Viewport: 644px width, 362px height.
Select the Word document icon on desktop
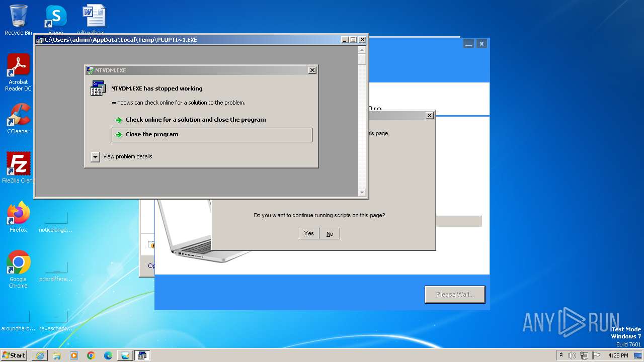pyautogui.click(x=94, y=19)
